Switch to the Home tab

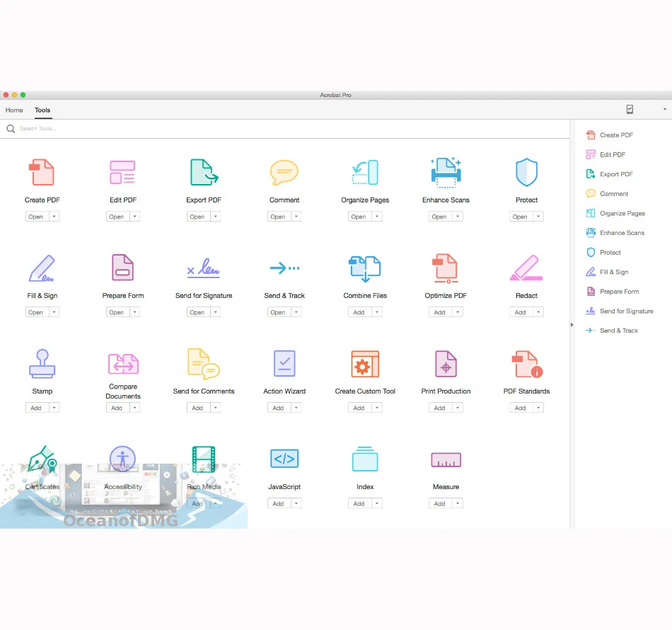[x=14, y=110]
